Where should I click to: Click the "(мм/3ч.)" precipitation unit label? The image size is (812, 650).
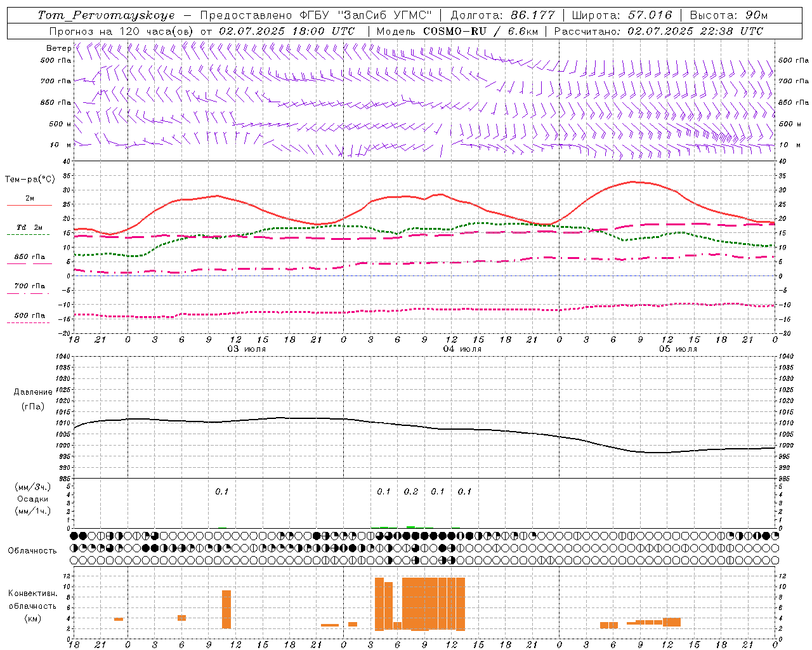33,487
